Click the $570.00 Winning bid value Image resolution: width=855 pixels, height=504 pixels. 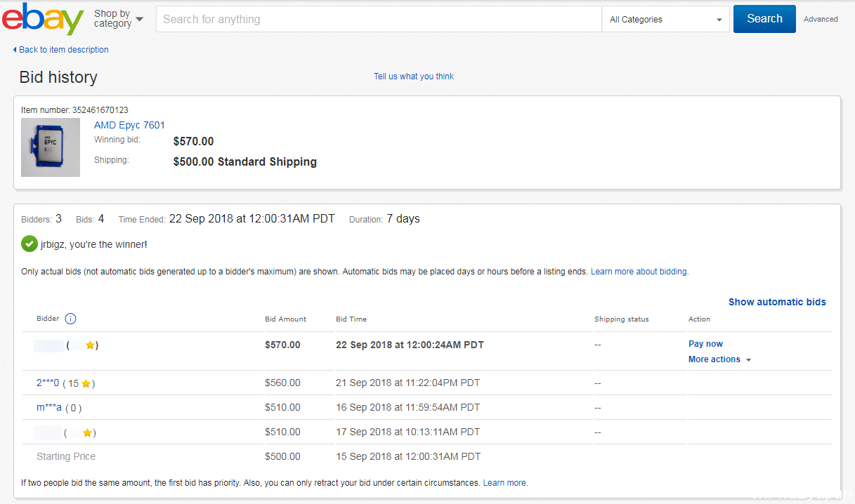pos(193,142)
